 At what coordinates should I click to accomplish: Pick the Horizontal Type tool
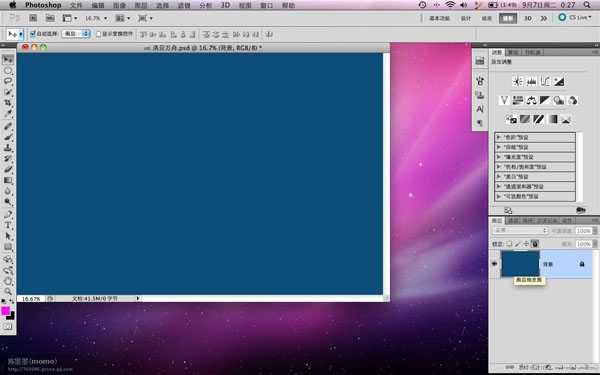[x=8, y=225]
